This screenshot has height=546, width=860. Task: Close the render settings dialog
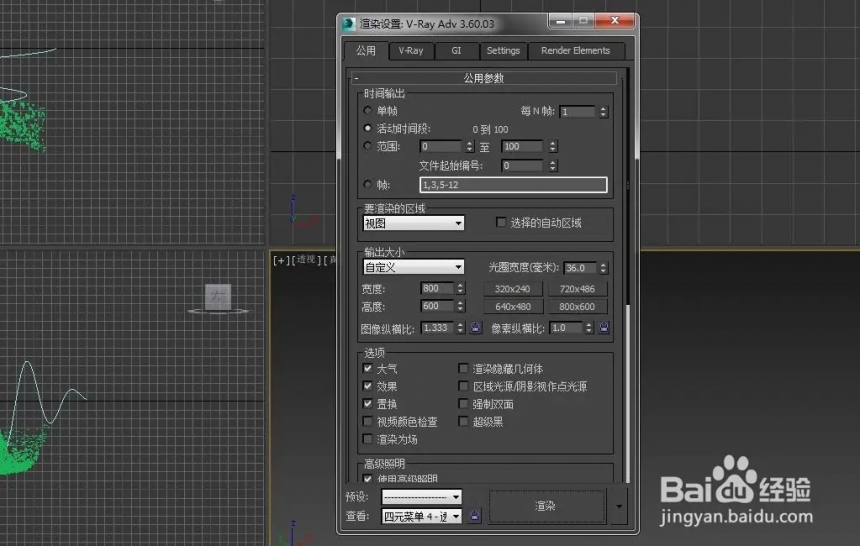(x=615, y=21)
